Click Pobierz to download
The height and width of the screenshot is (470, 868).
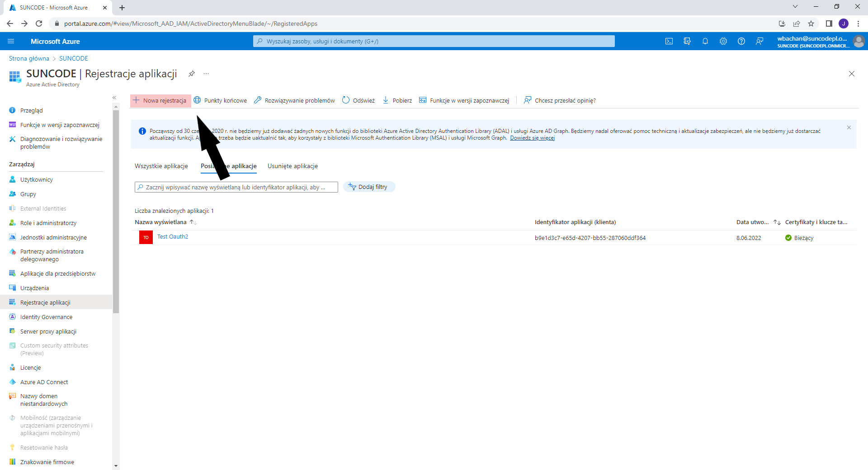pyautogui.click(x=397, y=100)
